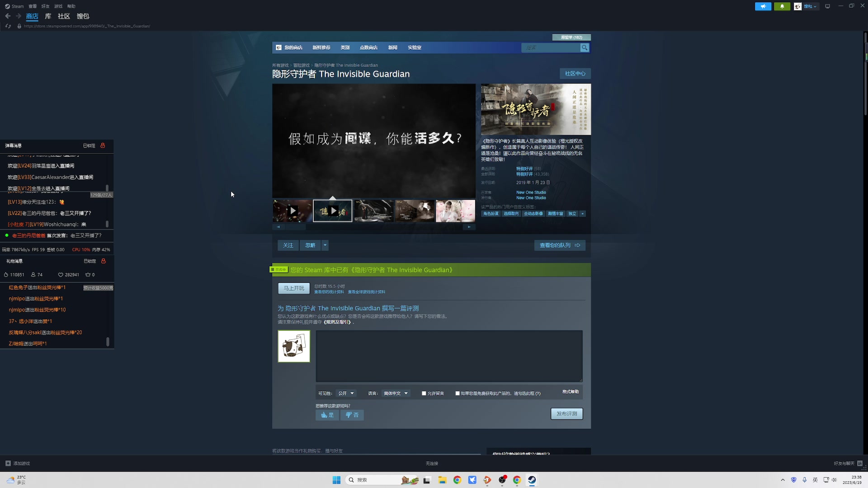The height and width of the screenshot is (488, 868).
Task: Select the 否 thumbs-down recommendation
Action: coord(352,415)
